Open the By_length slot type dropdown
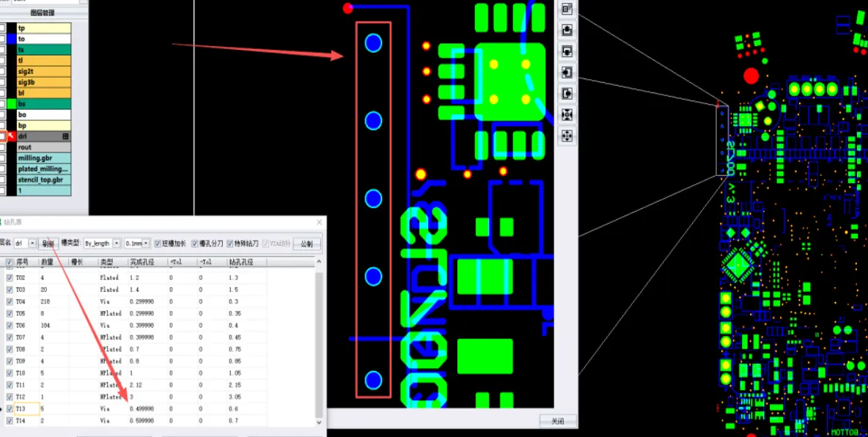Viewport: 868px width, 437px height. (117, 243)
